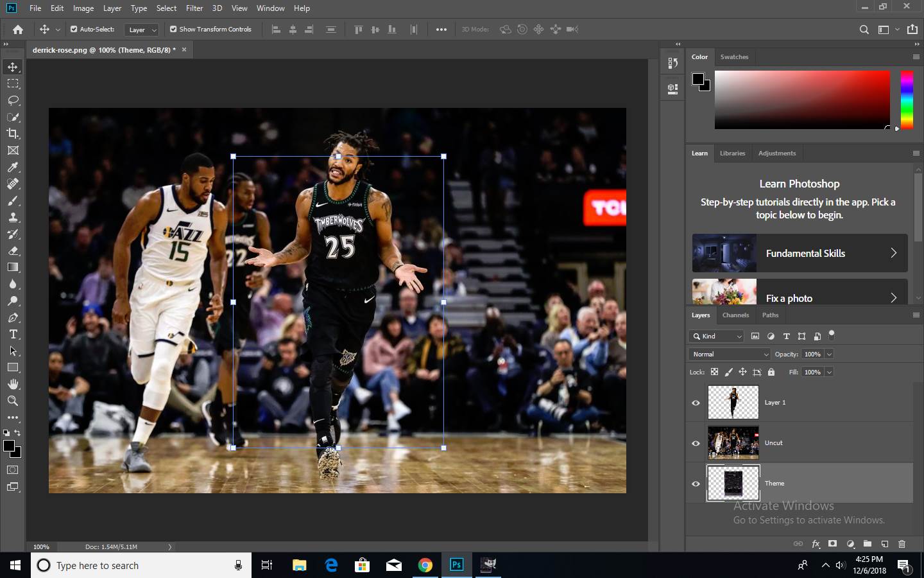Add a layer mask from Layers panel
Screen dimensions: 924x578
[x=832, y=544]
